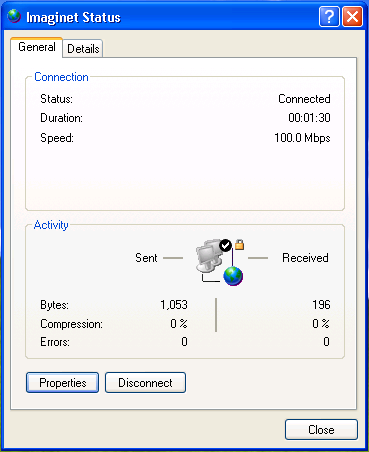Select the General tab
The image size is (369, 452).
tap(37, 47)
